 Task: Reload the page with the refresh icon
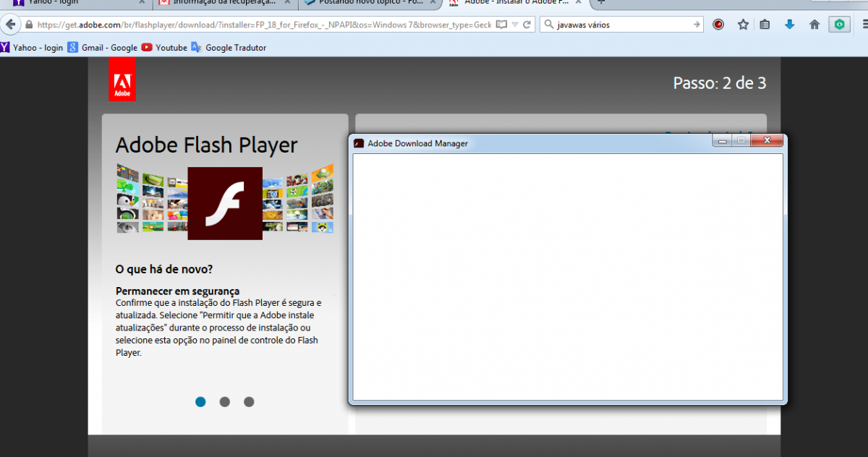(527, 25)
